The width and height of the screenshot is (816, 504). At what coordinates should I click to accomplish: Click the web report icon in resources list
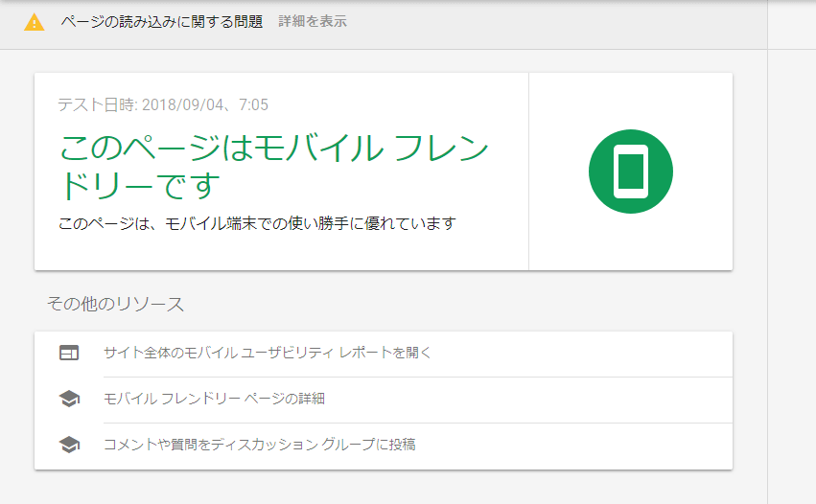click(x=69, y=353)
